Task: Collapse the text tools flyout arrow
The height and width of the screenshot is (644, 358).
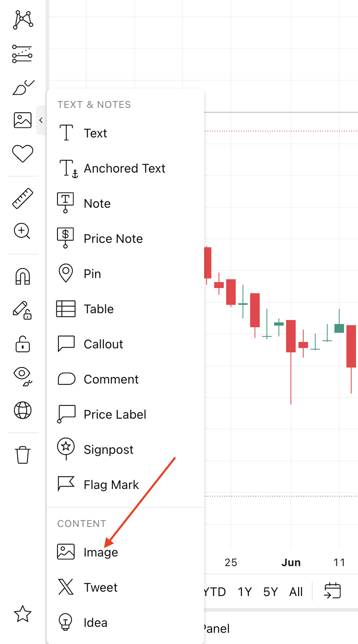Action: pos(41,120)
